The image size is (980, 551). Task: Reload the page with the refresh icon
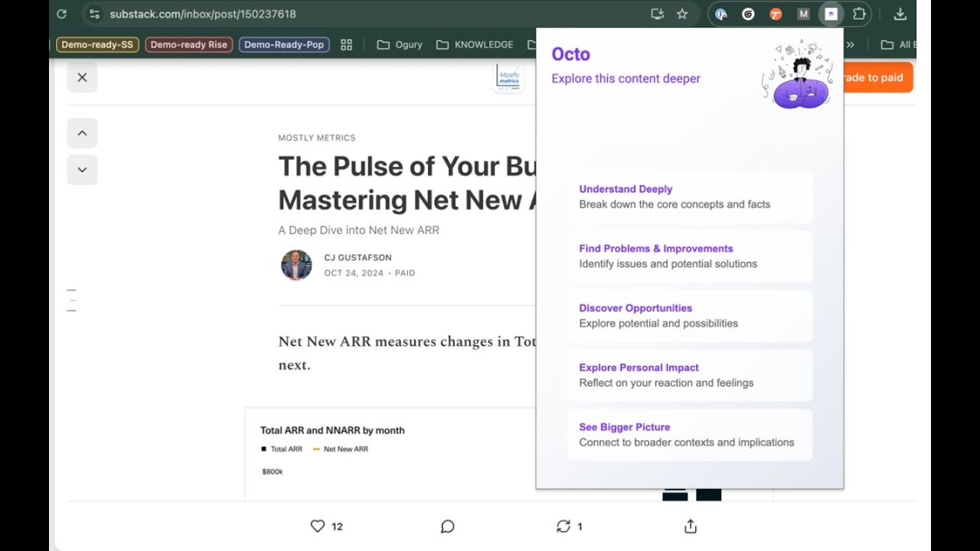pyautogui.click(x=61, y=14)
